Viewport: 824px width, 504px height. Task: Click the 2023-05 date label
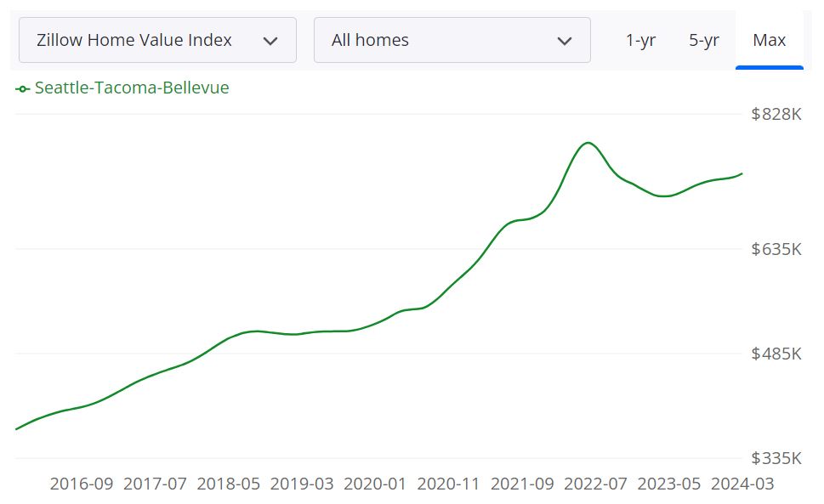(669, 484)
